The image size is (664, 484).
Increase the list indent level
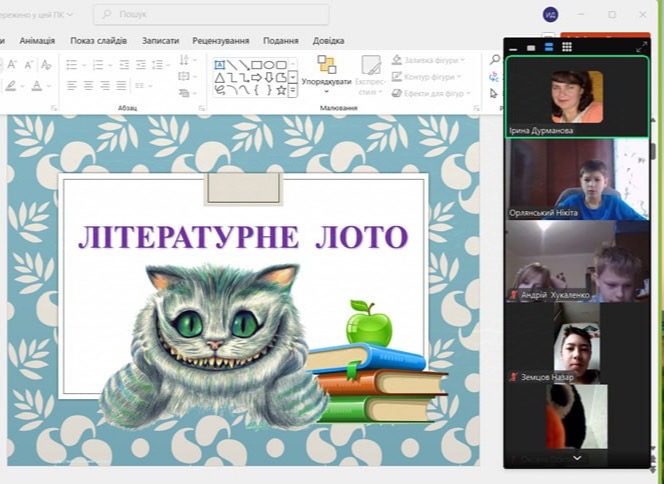(141, 65)
